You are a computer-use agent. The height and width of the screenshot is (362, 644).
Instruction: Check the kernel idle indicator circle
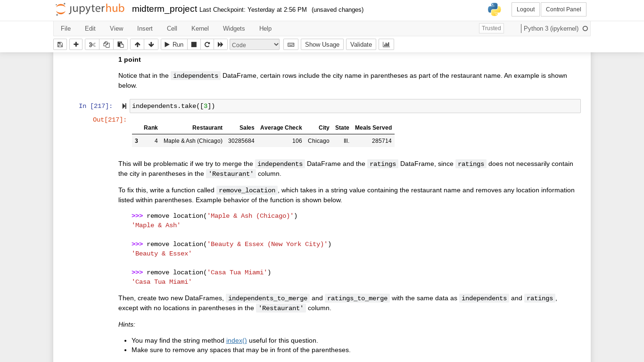(x=585, y=29)
